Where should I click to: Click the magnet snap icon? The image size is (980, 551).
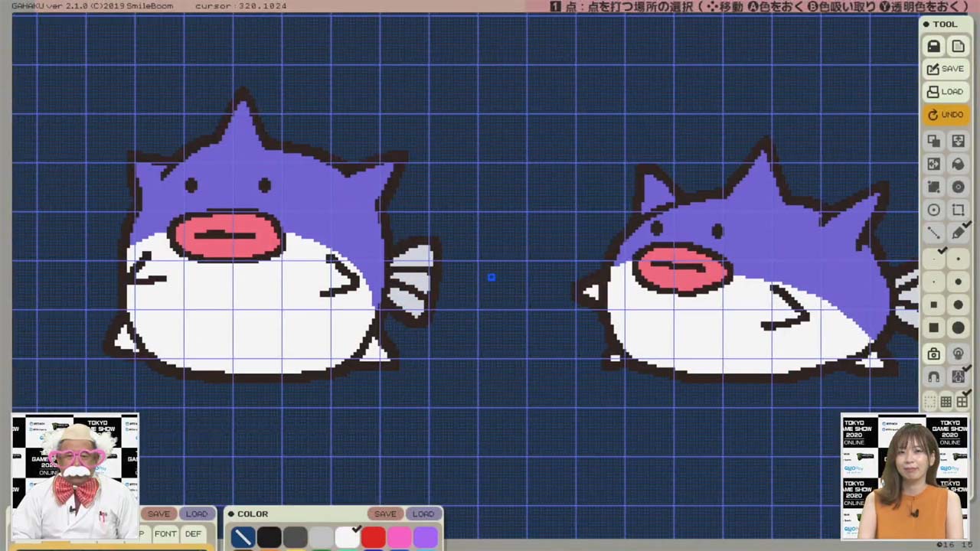[x=933, y=377]
